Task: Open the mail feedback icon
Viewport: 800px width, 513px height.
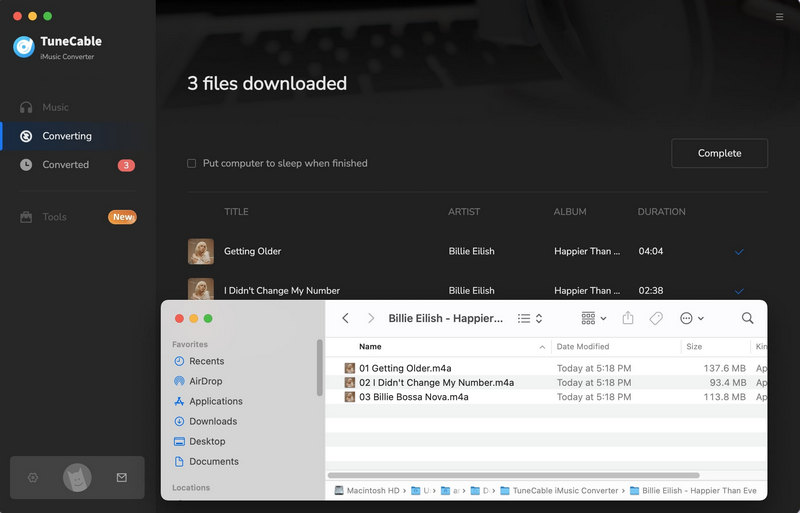Action: pyautogui.click(x=121, y=477)
